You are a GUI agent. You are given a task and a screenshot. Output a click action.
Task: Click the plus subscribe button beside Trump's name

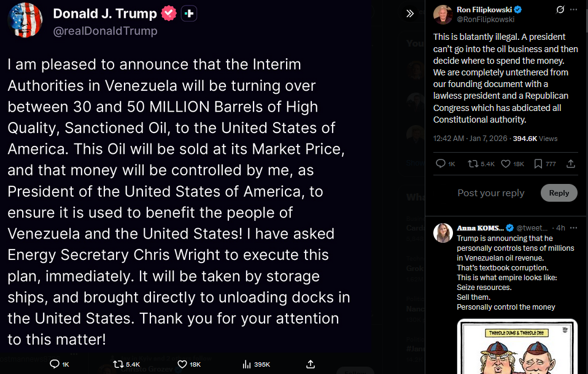click(x=189, y=13)
